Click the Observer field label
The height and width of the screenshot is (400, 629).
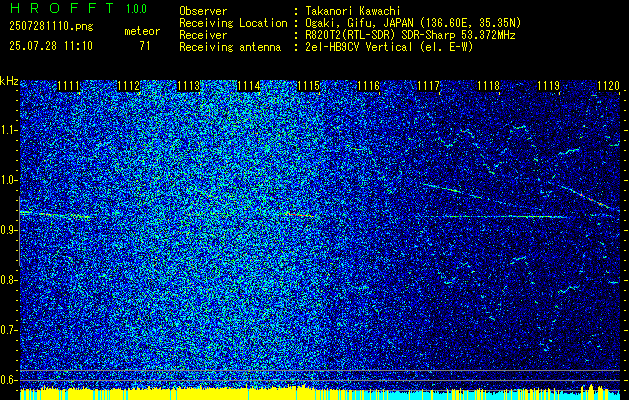point(203,11)
